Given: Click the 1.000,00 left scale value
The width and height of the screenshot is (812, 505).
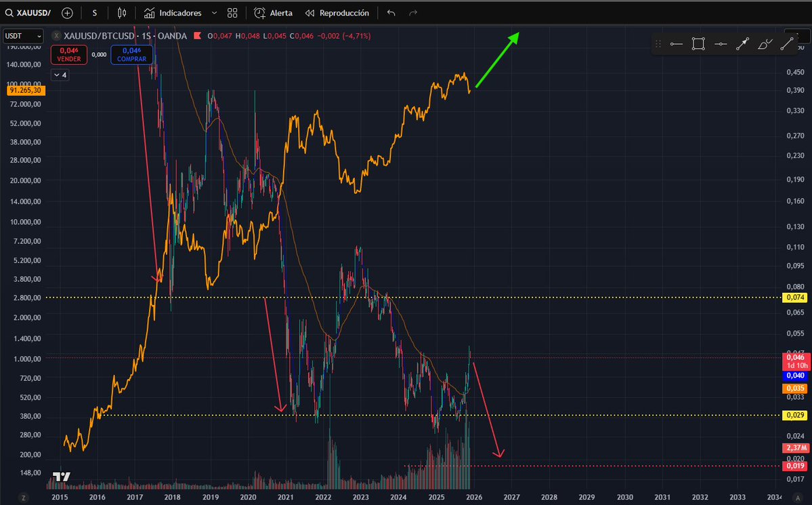Looking at the screenshot, I should [28, 359].
